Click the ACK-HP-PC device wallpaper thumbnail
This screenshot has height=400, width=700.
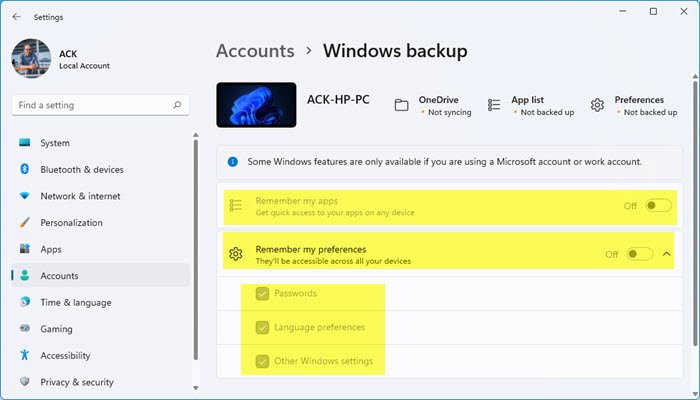tap(256, 105)
